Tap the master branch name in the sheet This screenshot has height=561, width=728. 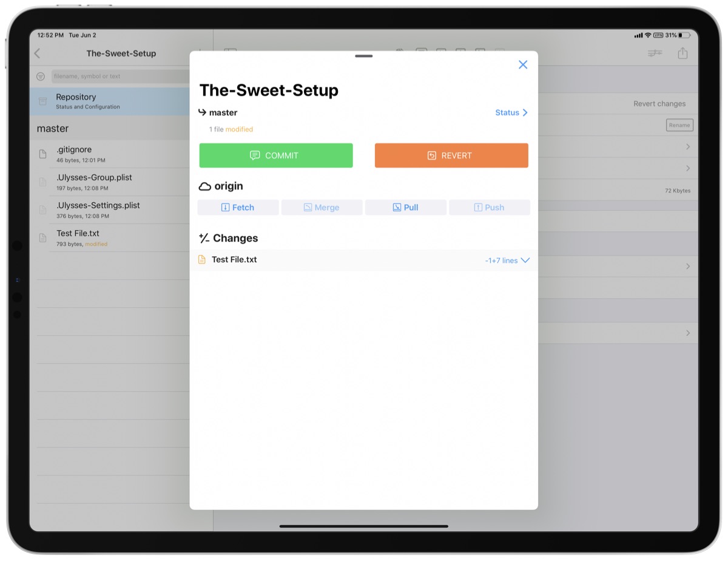tap(223, 113)
